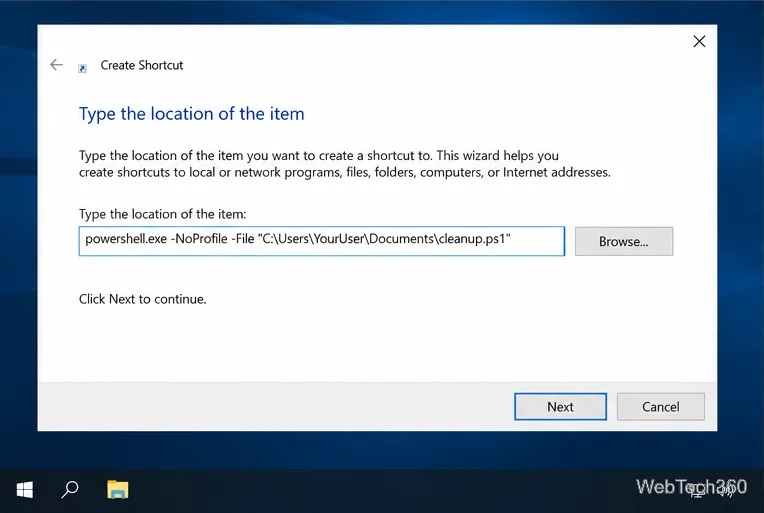Open taskbar search magnifier
This screenshot has width=764, height=513.
point(70,489)
